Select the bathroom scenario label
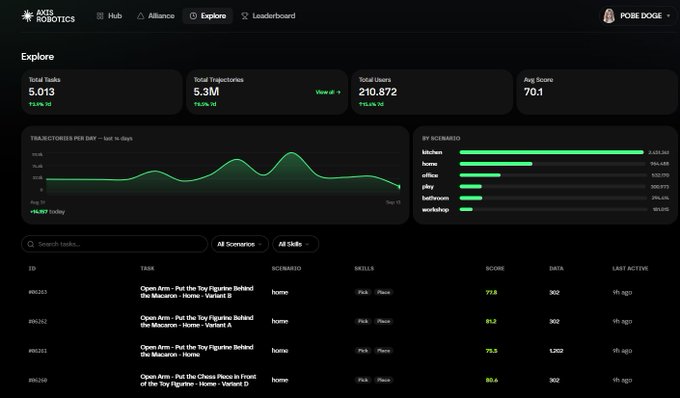 tap(435, 198)
